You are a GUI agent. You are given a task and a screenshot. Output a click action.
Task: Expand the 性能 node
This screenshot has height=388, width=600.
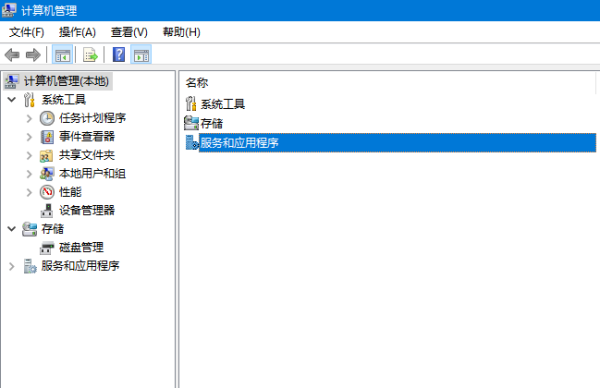pos(29,192)
